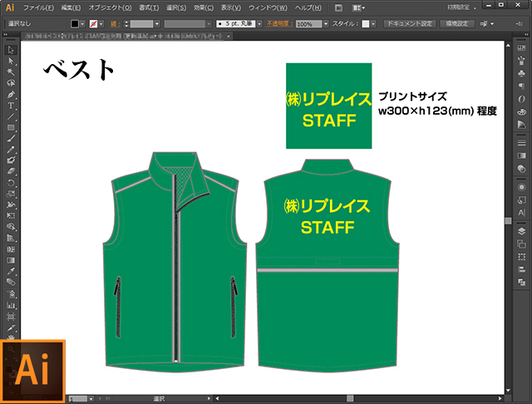The height and width of the screenshot is (404, 532).
Task: Select the Blob Brush tool
Action: click(x=11, y=160)
